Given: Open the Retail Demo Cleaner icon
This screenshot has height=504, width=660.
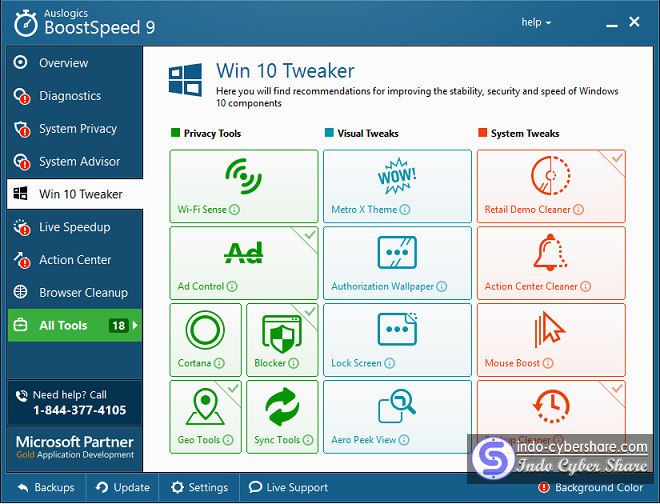Looking at the screenshot, I should click(x=551, y=176).
